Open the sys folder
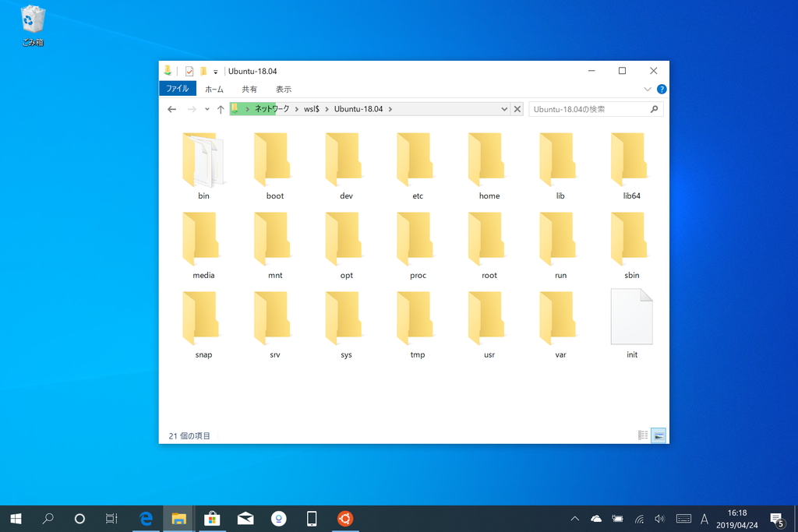The width and height of the screenshot is (798, 532). (346, 325)
